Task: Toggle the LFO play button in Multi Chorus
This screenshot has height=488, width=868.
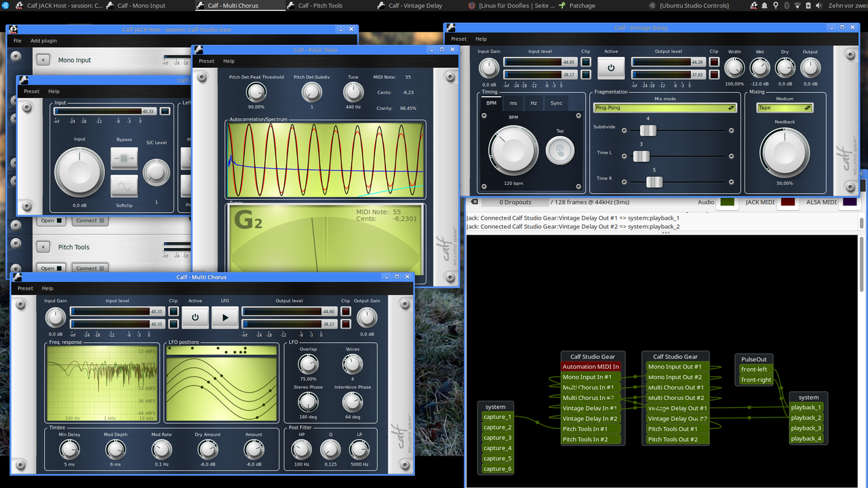Action: 225,317
